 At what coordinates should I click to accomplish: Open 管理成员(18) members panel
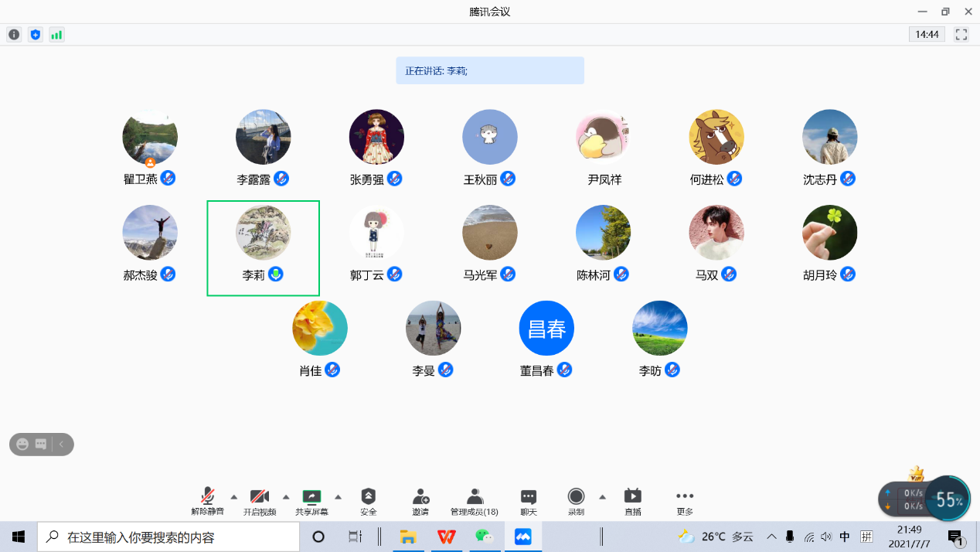pos(475,501)
